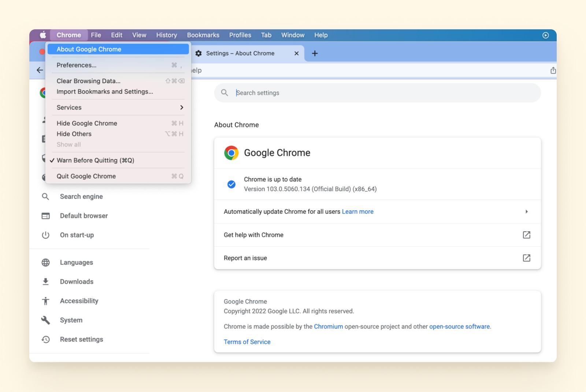Click the Default browser window icon
Screen dimensions: 586x392
click(45, 216)
